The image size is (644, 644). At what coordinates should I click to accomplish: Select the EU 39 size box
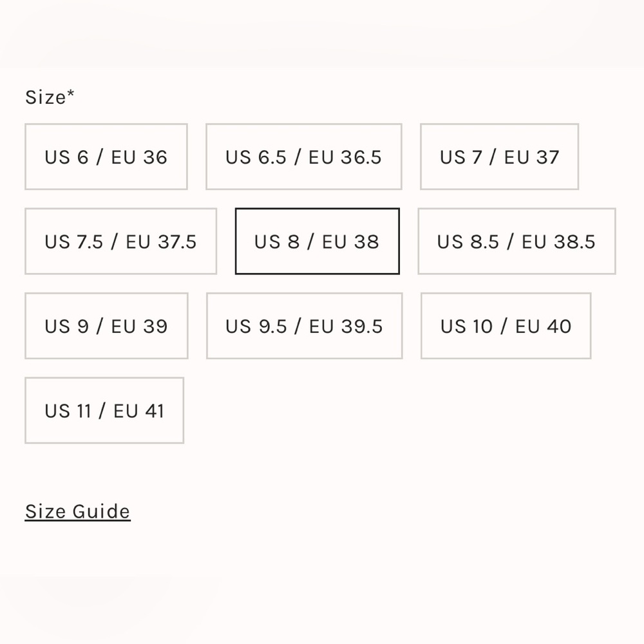106,326
